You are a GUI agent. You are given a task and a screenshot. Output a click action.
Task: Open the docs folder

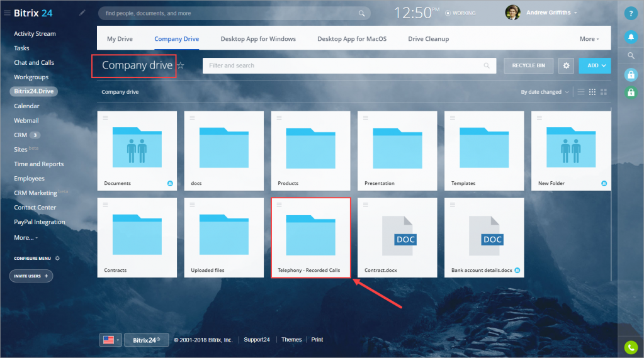224,150
